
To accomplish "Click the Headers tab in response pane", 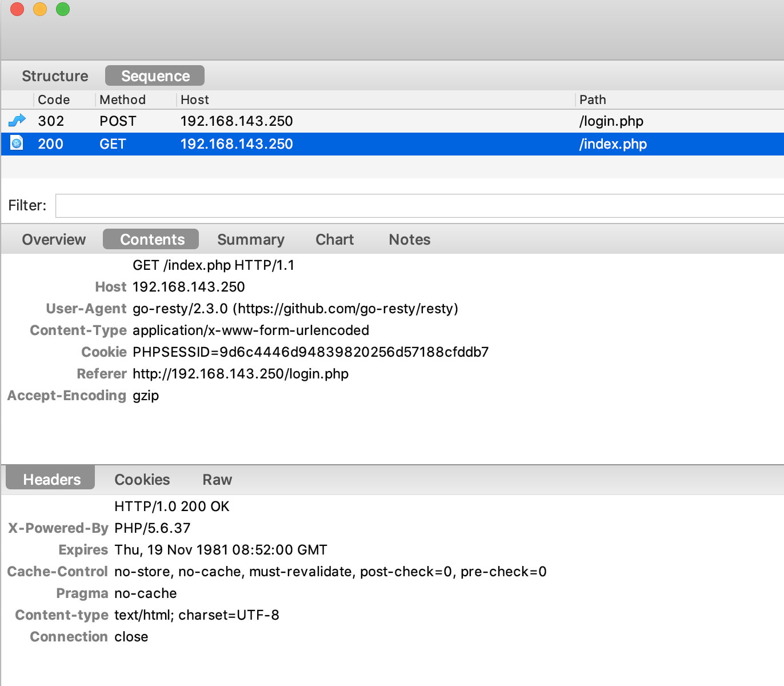I will (x=51, y=479).
